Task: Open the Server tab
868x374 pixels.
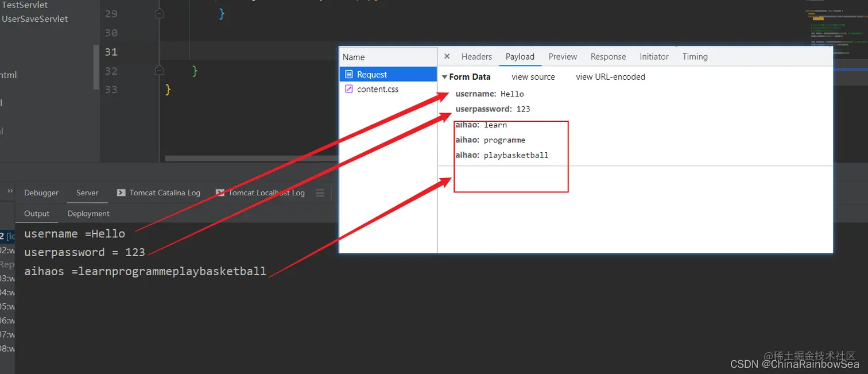Action: point(87,193)
